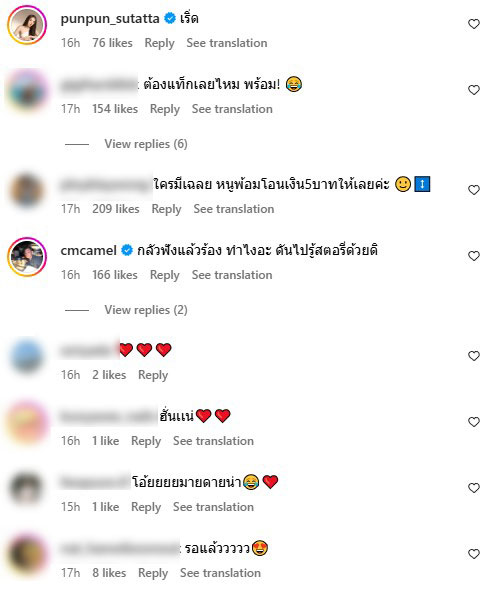This screenshot has width=492, height=598.
Task: Like the three red hearts comment
Action: (473, 356)
